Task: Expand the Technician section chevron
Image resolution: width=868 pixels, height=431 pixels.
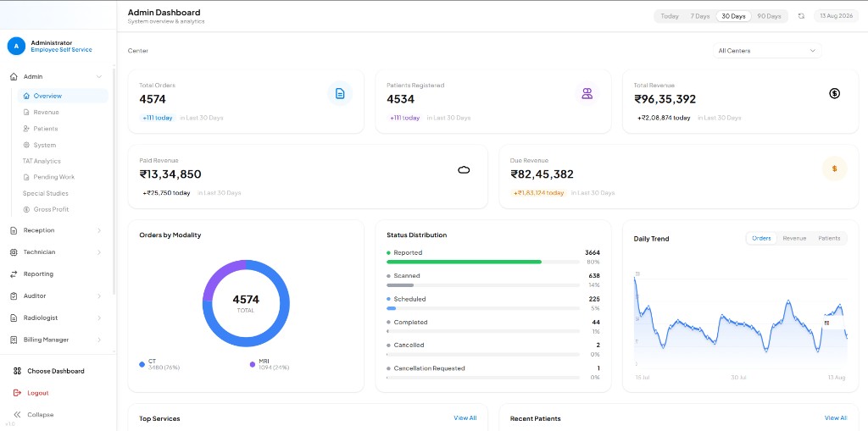Action: pyautogui.click(x=99, y=252)
